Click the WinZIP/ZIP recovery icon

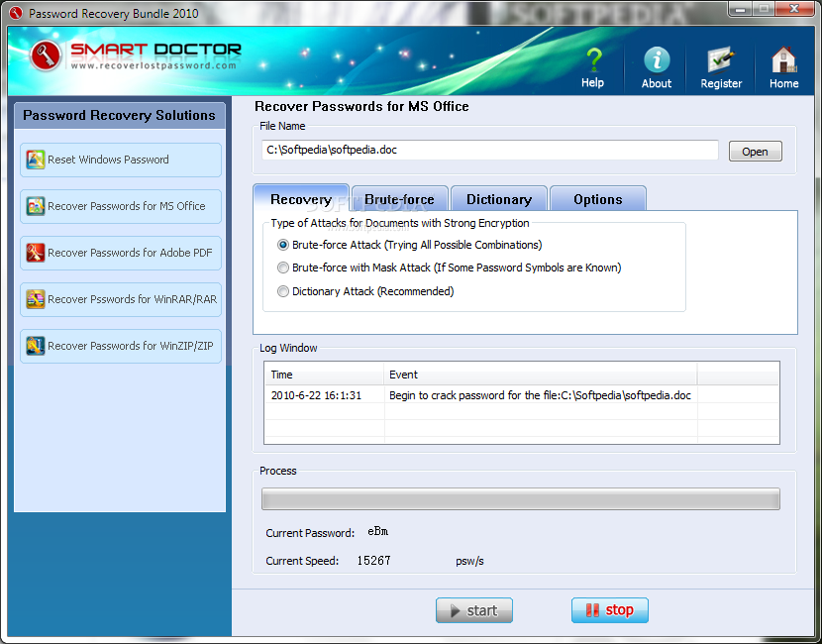(36, 346)
